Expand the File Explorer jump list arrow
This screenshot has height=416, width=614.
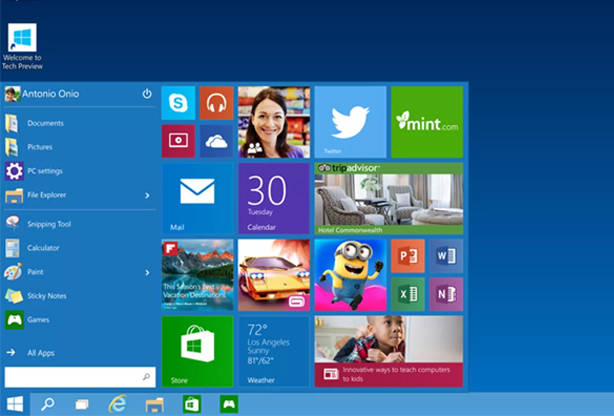pos(147,195)
